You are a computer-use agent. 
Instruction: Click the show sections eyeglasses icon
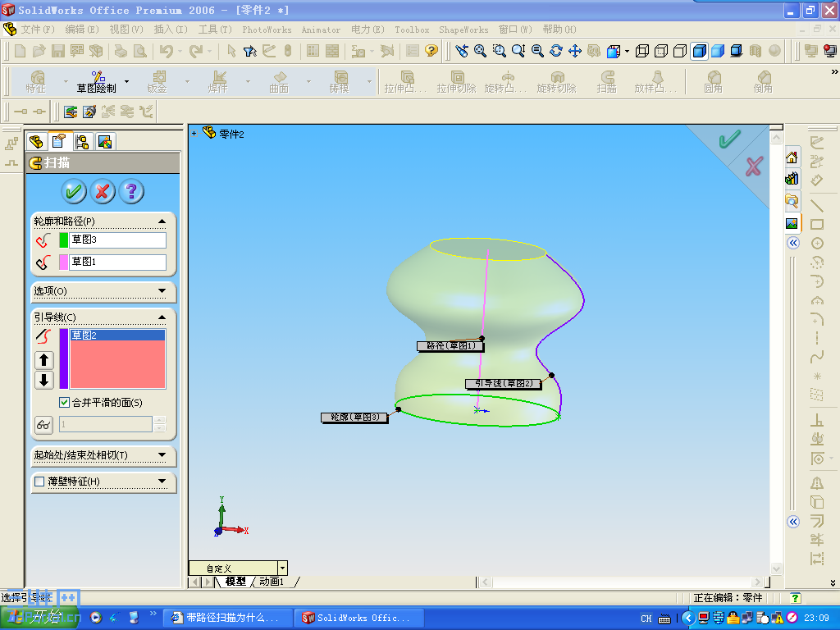44,425
